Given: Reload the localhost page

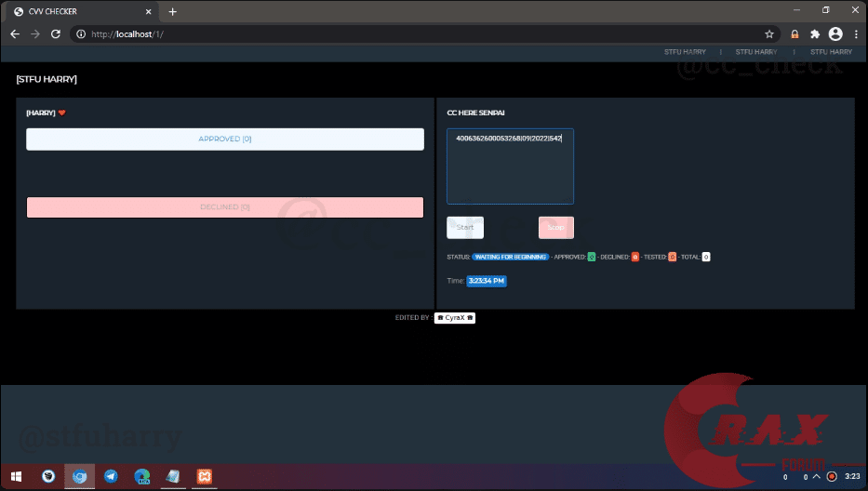Looking at the screenshot, I should [x=56, y=34].
